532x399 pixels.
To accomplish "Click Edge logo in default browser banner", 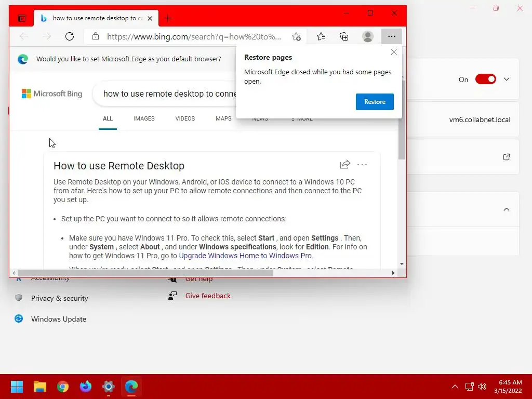I will point(23,59).
